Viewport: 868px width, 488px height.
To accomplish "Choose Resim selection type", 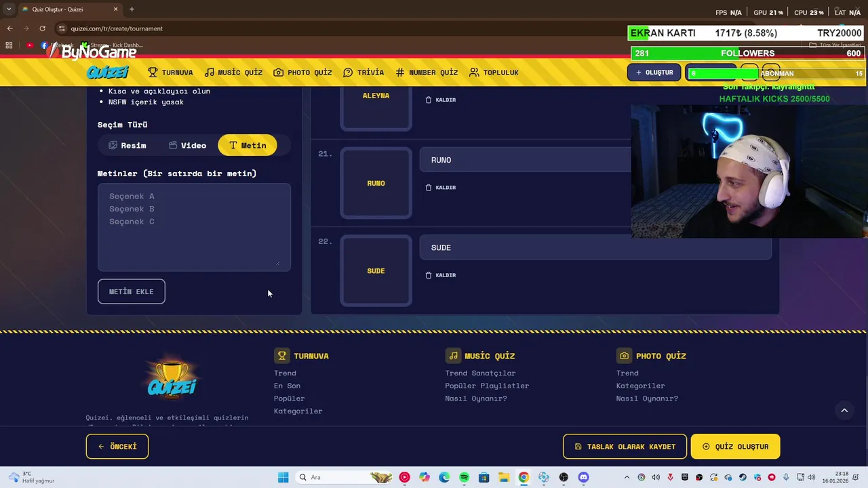I will 127,145.
